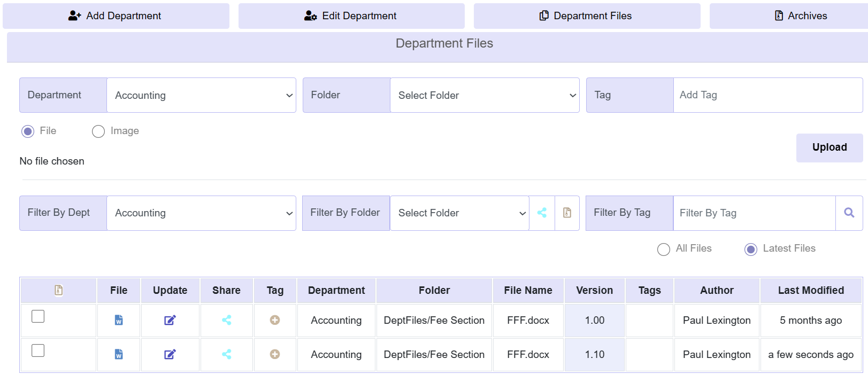Viewport: 868px width, 374px height.
Task: Click search magnifier icon for Filter By Tag
Action: coord(849,213)
